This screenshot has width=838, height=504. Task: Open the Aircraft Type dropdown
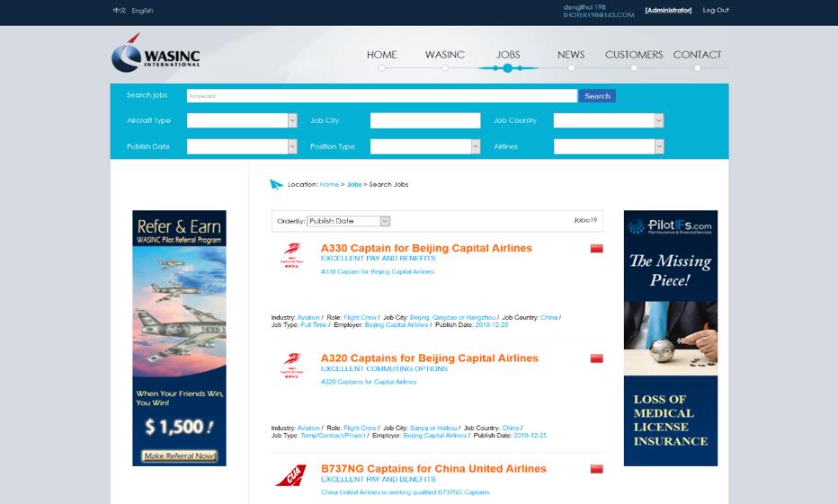[241, 120]
